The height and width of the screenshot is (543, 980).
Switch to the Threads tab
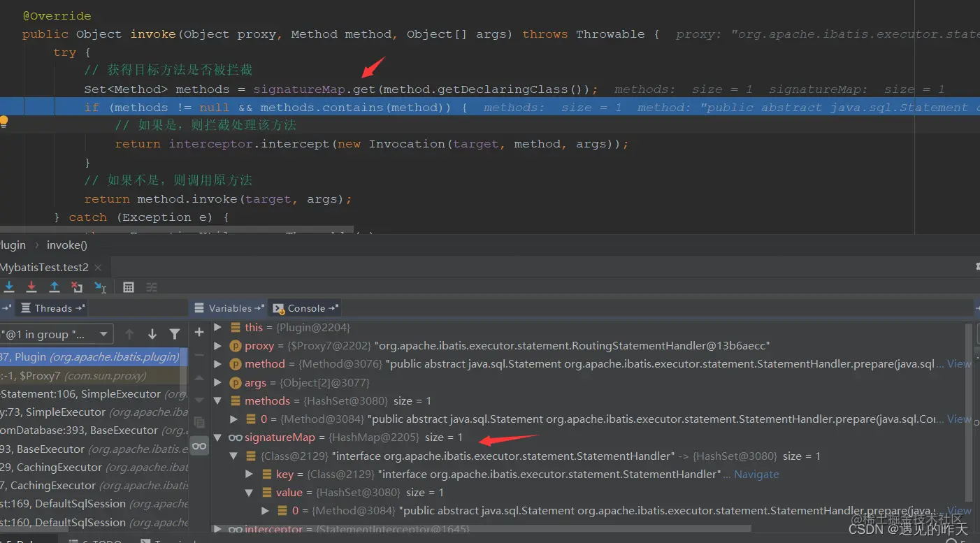coord(51,308)
